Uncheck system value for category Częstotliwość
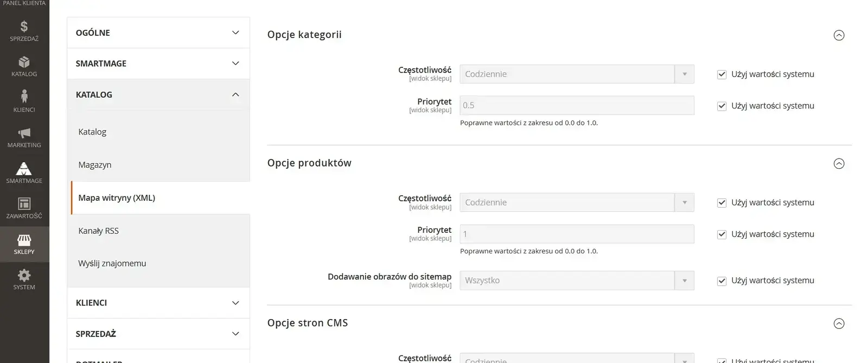 pyautogui.click(x=722, y=75)
